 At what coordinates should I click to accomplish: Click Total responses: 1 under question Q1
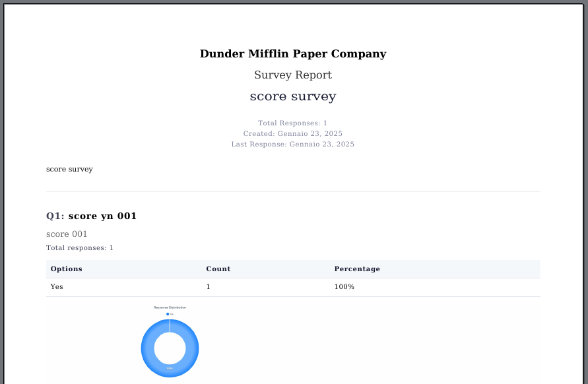pyautogui.click(x=79, y=248)
